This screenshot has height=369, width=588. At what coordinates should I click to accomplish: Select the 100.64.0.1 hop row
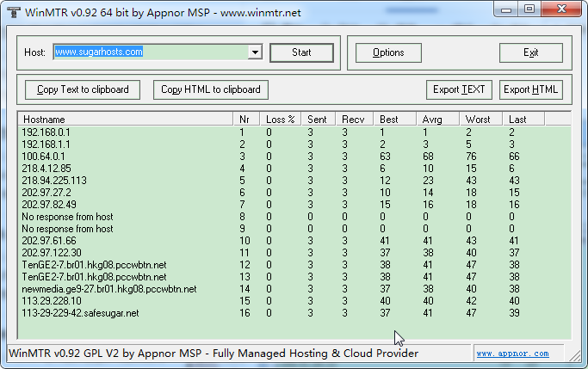(x=294, y=157)
